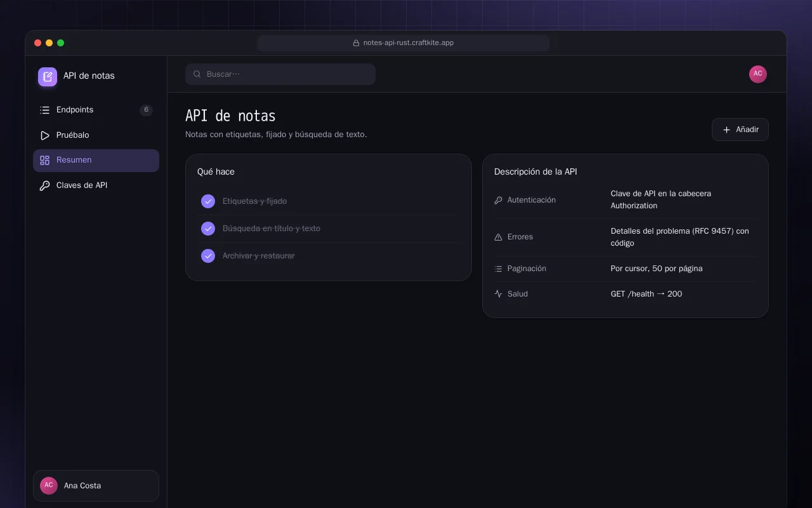Go to the Pruébalo page

96,135
